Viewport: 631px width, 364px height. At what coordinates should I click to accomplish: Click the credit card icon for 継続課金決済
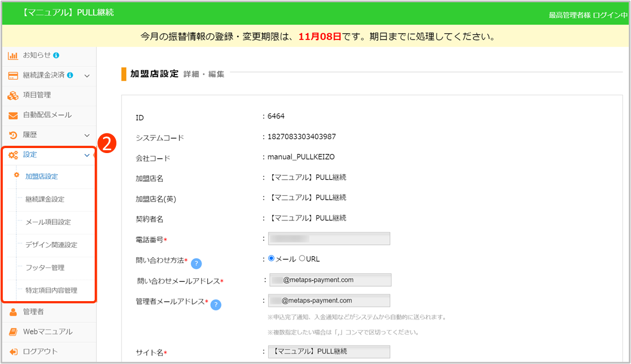[x=13, y=76]
